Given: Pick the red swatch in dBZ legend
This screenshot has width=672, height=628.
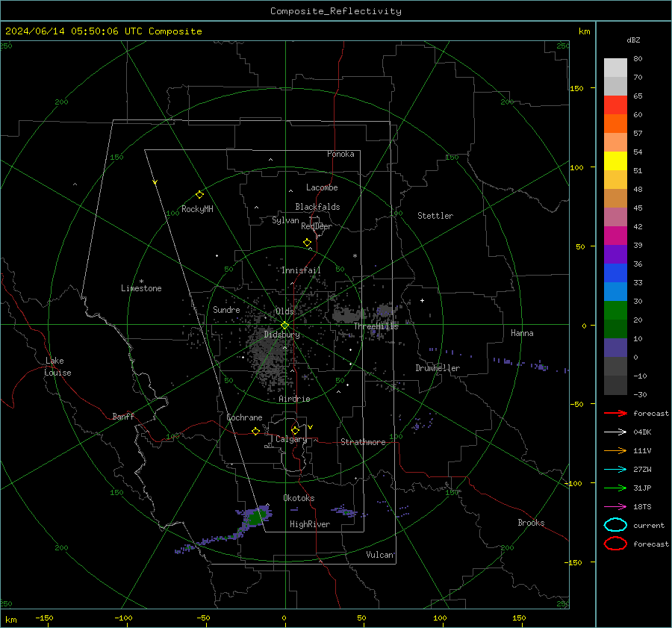Looking at the screenshot, I should [615, 105].
